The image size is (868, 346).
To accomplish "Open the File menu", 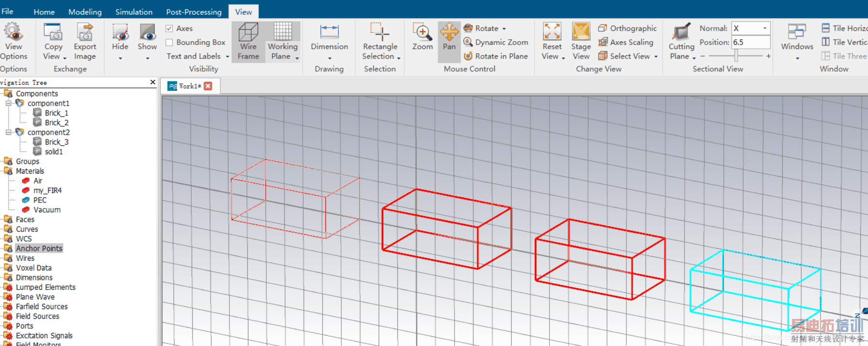I will tap(7, 11).
